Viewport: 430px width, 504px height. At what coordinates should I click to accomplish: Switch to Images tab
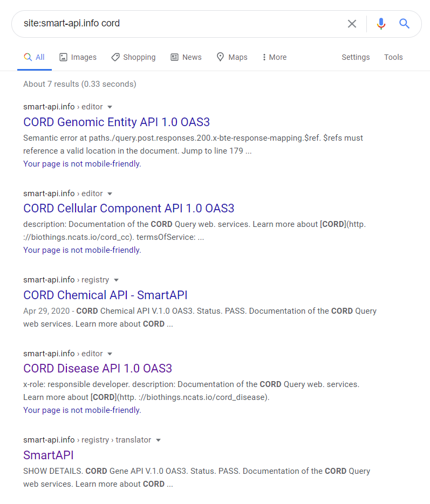[78, 57]
